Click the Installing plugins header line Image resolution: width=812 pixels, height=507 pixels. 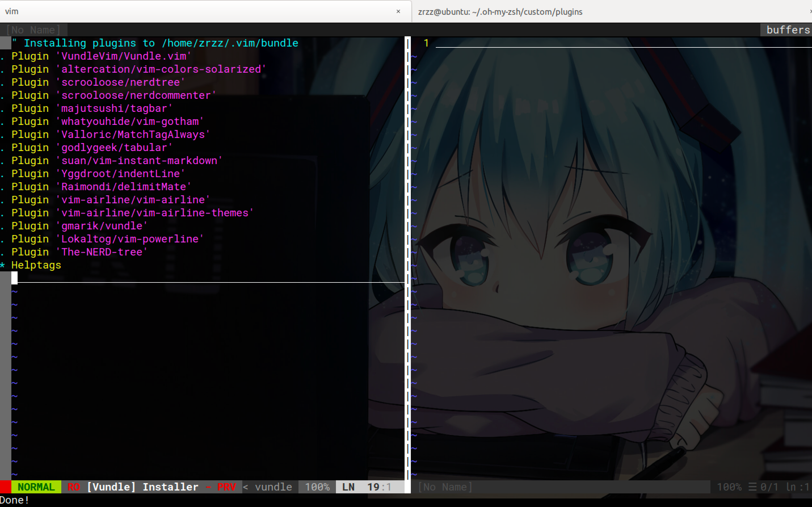tap(155, 43)
